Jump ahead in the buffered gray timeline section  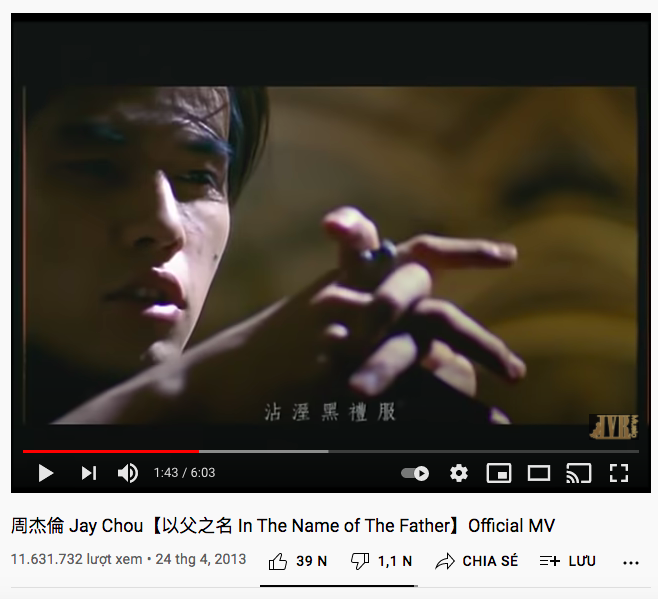coord(264,452)
